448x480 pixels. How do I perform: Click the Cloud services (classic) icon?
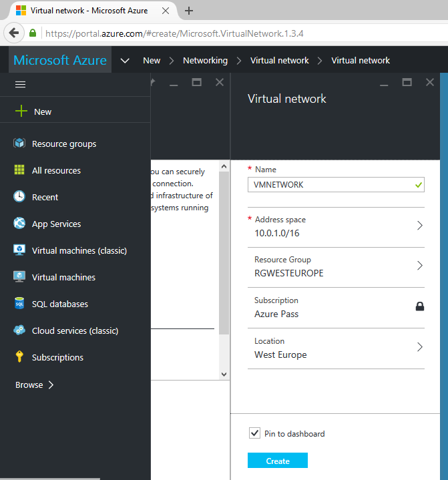(19, 330)
